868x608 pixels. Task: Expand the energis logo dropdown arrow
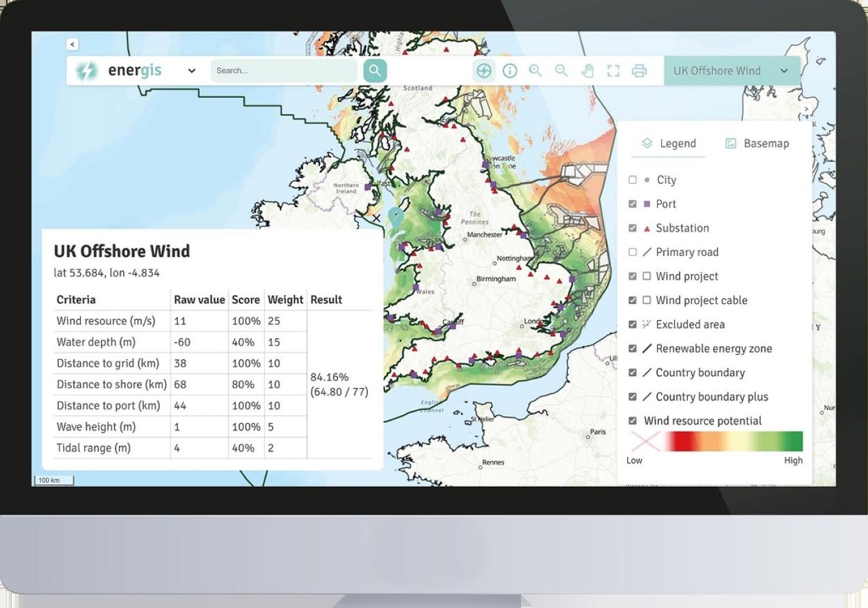coord(192,71)
